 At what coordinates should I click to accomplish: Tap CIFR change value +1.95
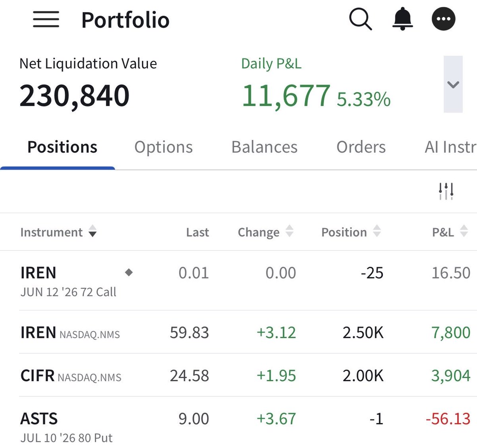276,376
